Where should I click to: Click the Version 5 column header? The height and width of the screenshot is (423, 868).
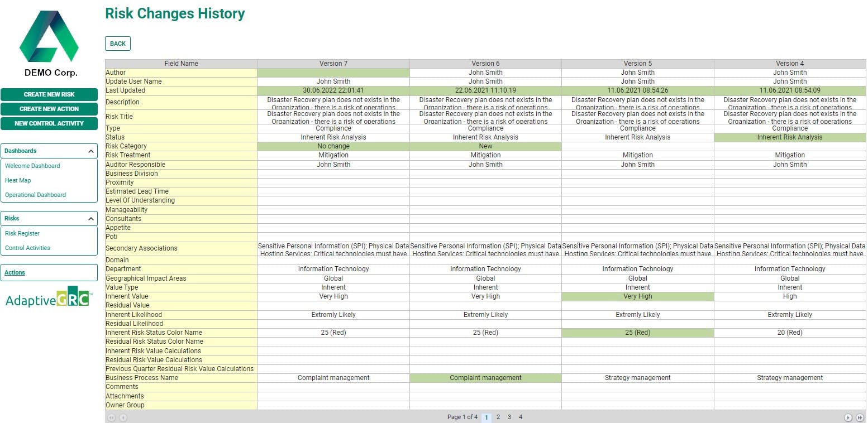pos(638,64)
